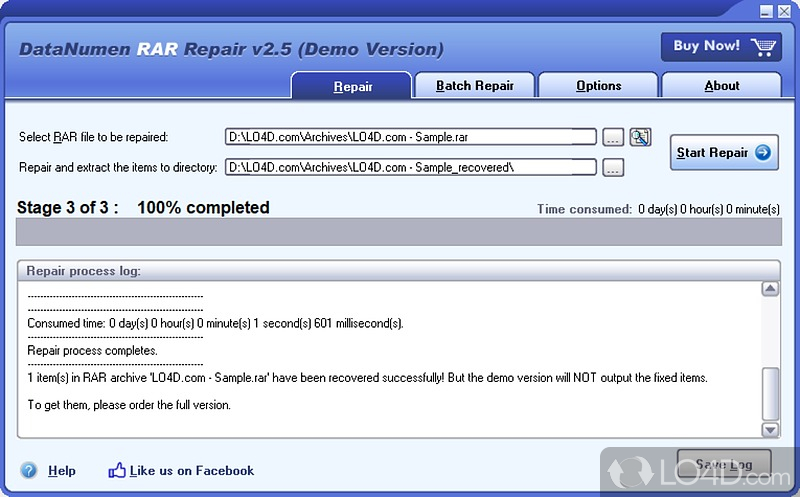Close the DataNumen RAR Repair window

pos(784,11)
